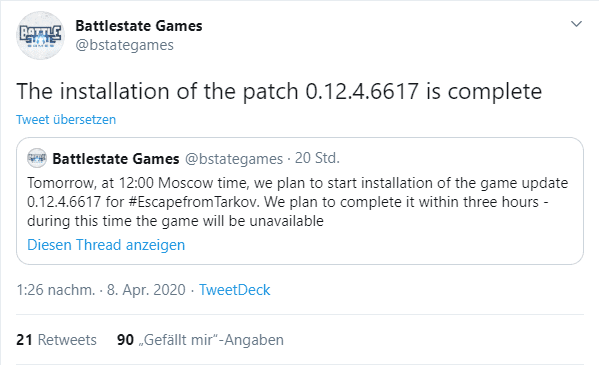Open the likes count number 90
The width and height of the screenshot is (599, 365).
(x=125, y=340)
